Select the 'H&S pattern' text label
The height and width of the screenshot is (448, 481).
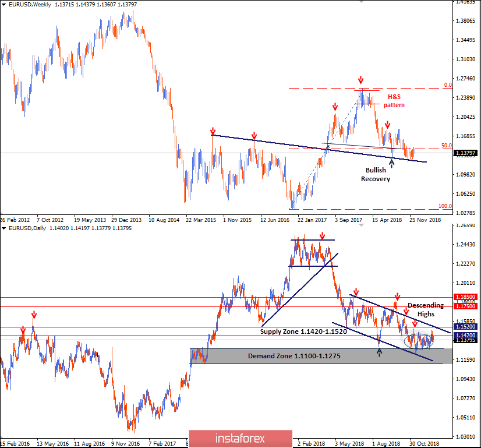(394, 101)
